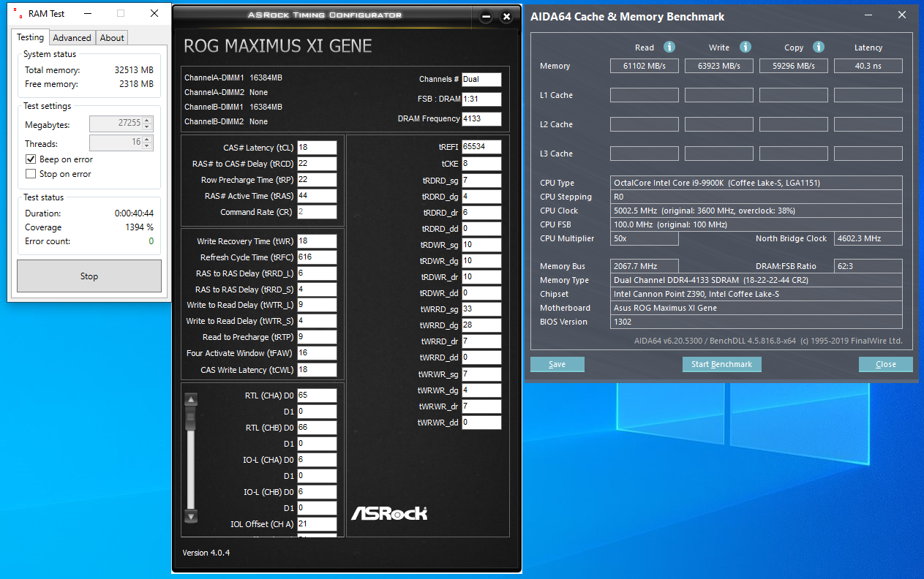Click the Memory Write result 63923 MB/s
This screenshot has width=924, height=579.
tap(719, 66)
